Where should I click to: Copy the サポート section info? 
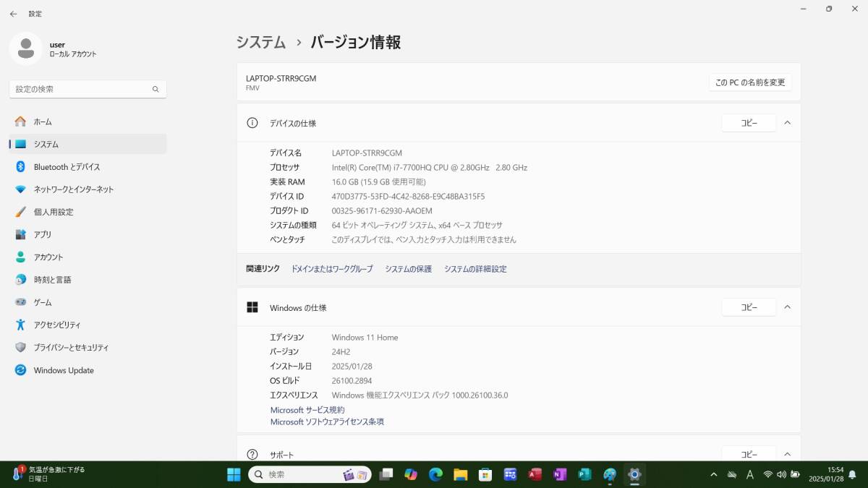point(749,454)
